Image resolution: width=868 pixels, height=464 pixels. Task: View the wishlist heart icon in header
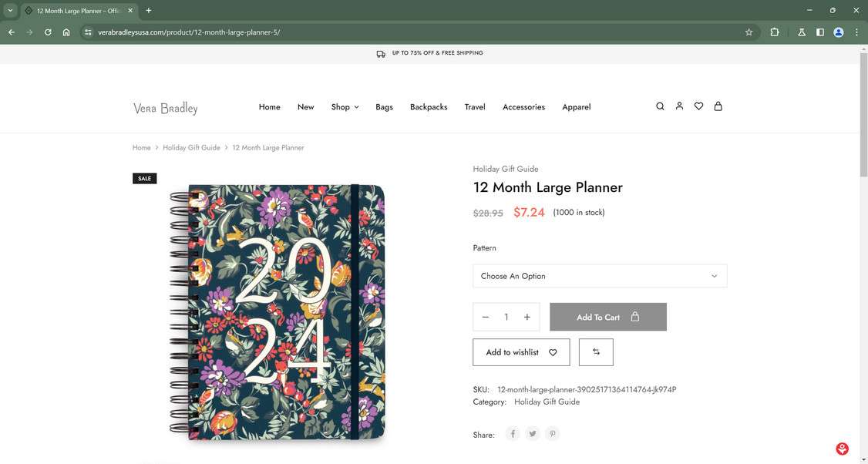pyautogui.click(x=698, y=106)
